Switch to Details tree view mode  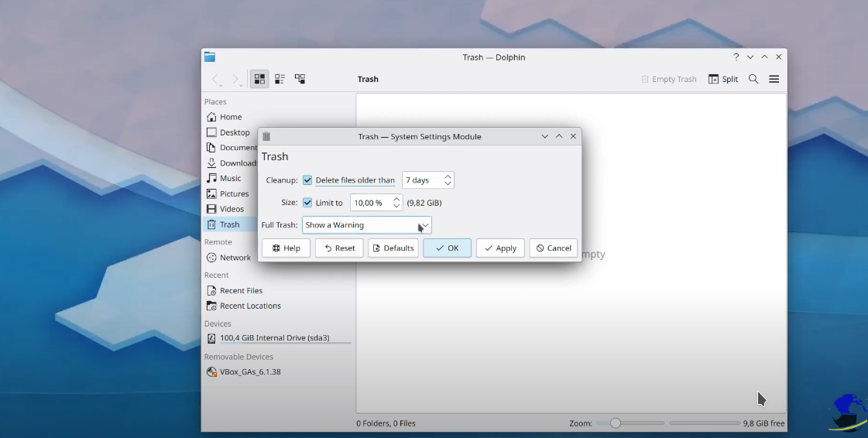coord(300,79)
